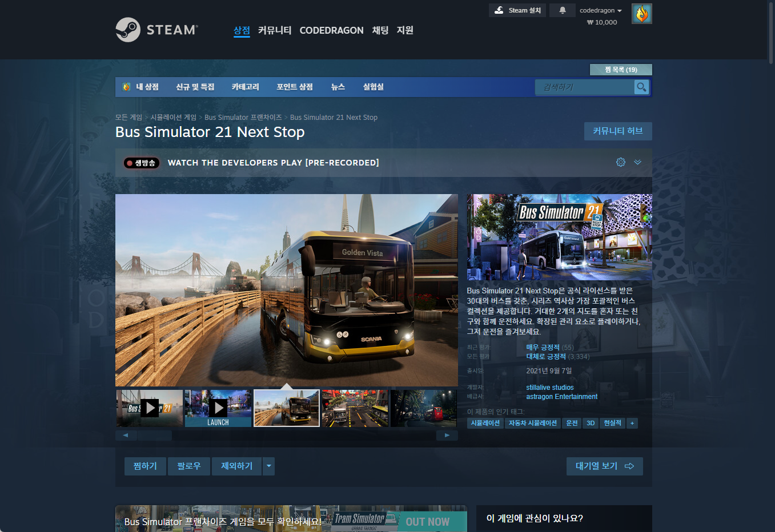Open the 지원 top menu
Viewport: 775px width, 532px height.
405,30
